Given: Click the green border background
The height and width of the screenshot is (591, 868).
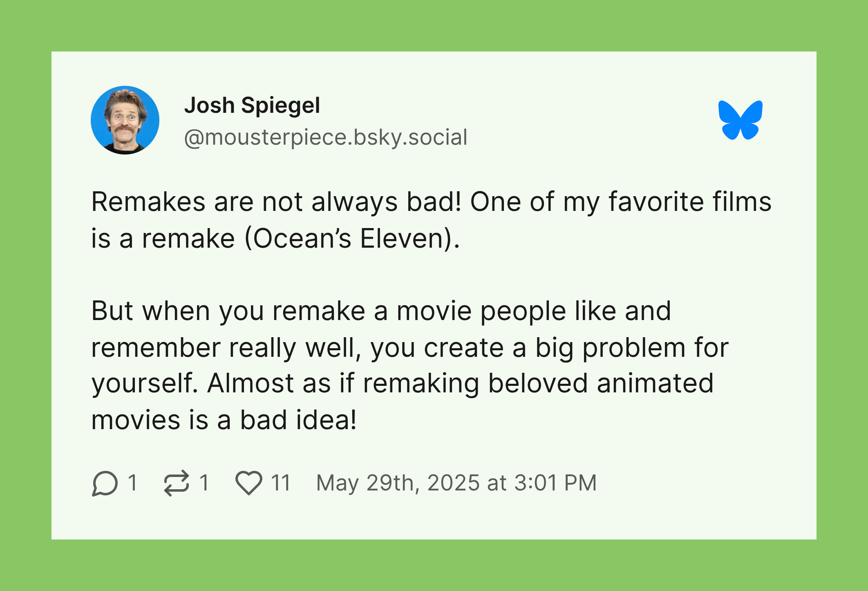Looking at the screenshot, I should (434, 25).
